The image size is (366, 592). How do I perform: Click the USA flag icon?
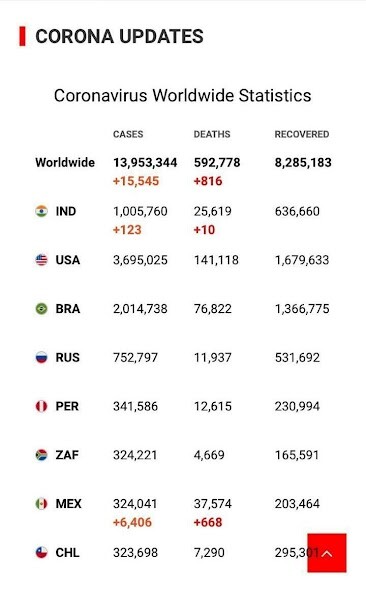(42, 260)
